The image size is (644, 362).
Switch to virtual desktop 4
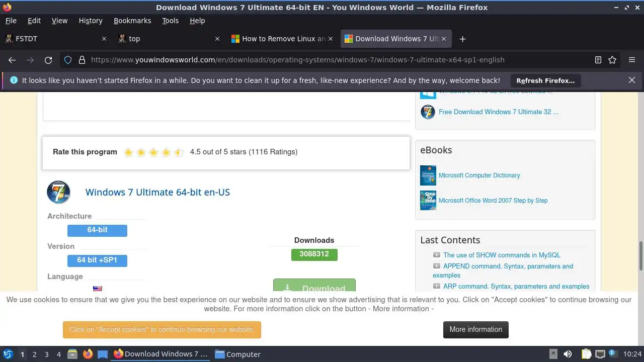coord(58,354)
